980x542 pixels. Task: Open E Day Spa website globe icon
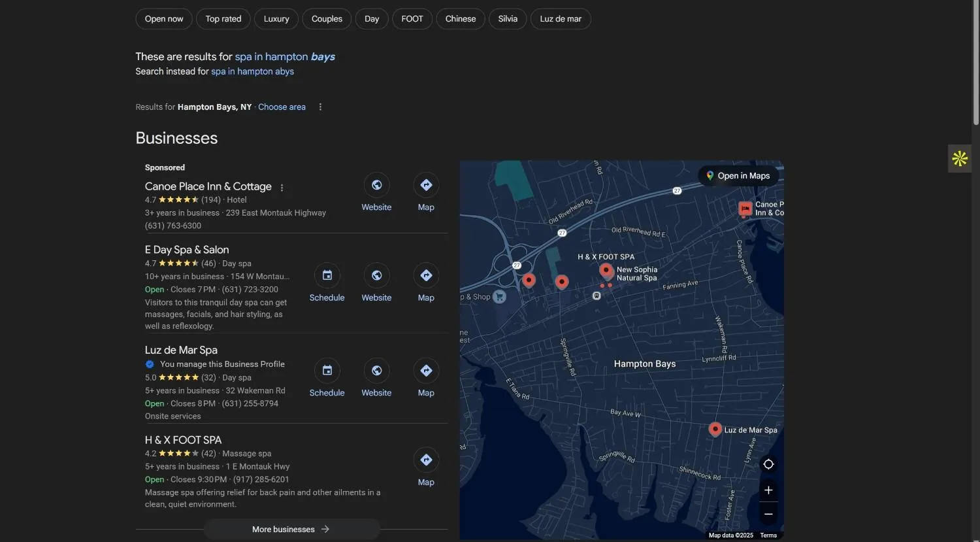377,275
